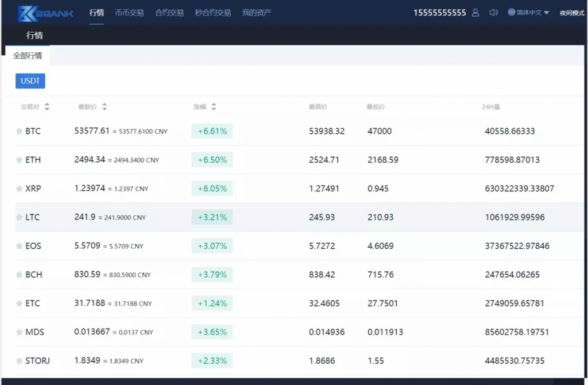The image size is (588, 385).
Task: Sort by 交易对 column arrows
Action: coord(47,107)
